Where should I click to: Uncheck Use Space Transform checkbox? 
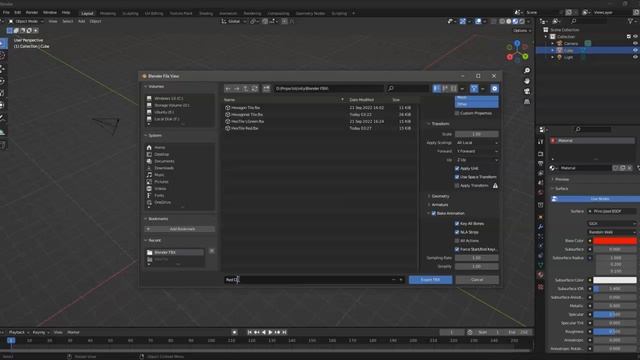pos(457,177)
